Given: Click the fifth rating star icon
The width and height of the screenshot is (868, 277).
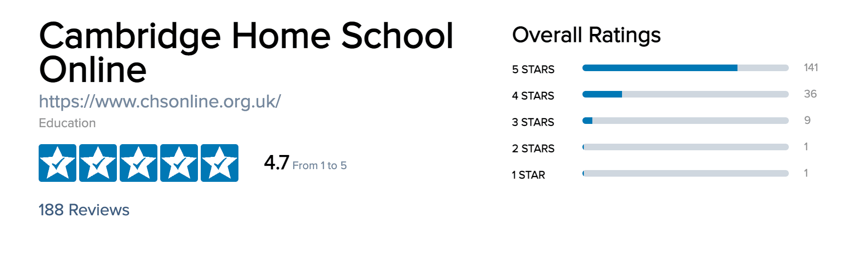Looking at the screenshot, I should (x=220, y=163).
